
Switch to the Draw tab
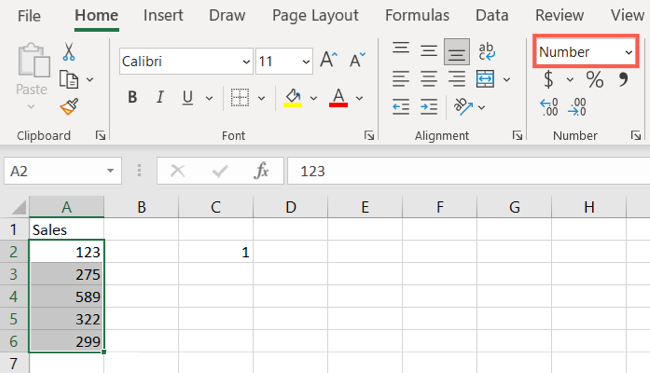227,15
